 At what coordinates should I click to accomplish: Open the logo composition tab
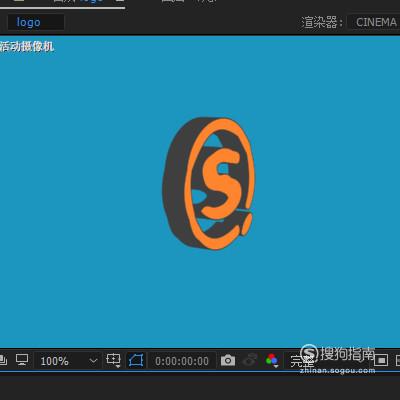35,22
